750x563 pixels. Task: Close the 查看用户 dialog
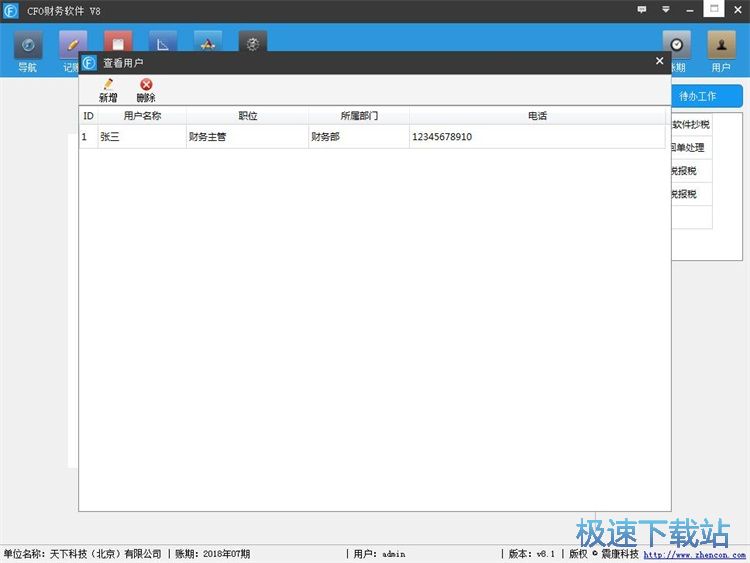pyautogui.click(x=660, y=61)
